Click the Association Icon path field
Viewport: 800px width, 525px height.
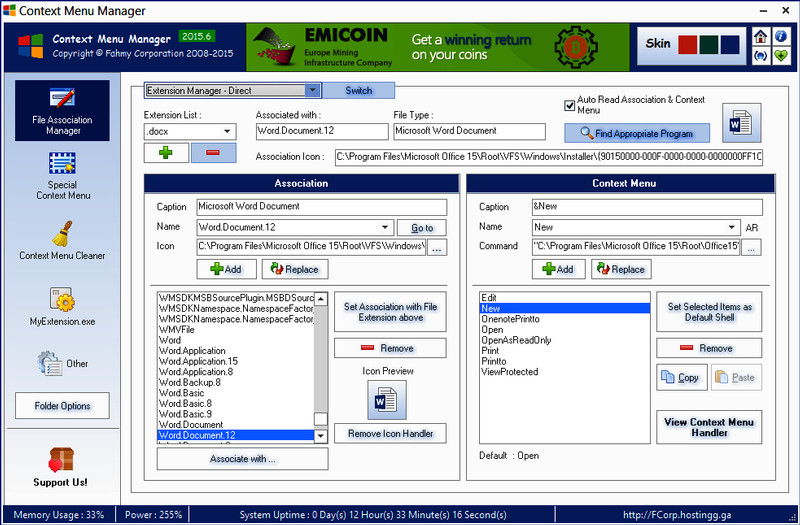click(x=549, y=157)
